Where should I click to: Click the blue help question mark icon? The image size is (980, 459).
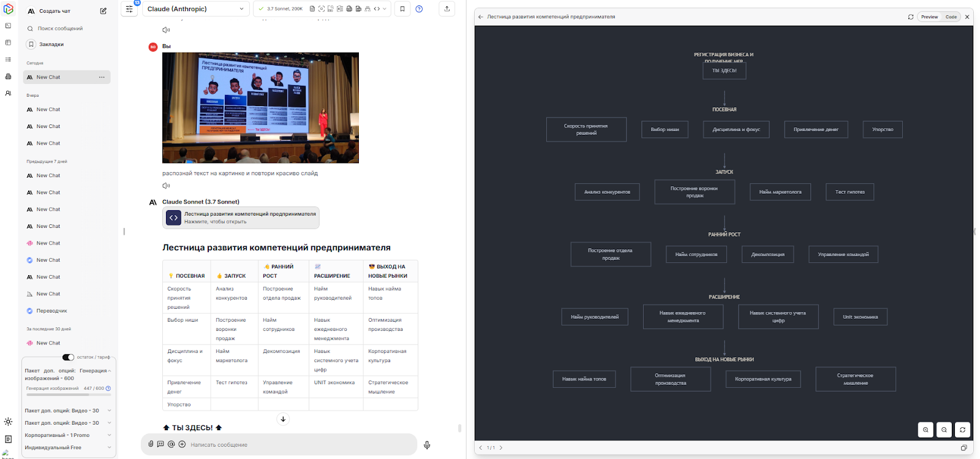pyautogui.click(x=419, y=9)
